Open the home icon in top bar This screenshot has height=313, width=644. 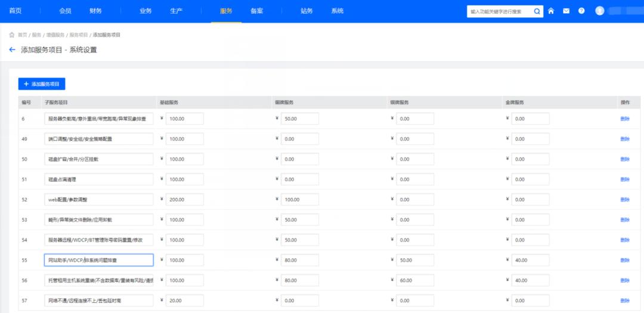coord(551,11)
